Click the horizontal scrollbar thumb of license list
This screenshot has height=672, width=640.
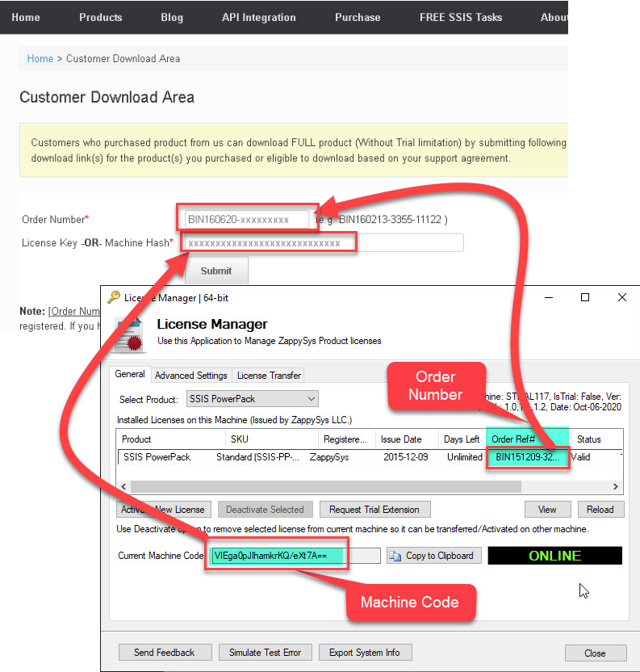pos(326,486)
